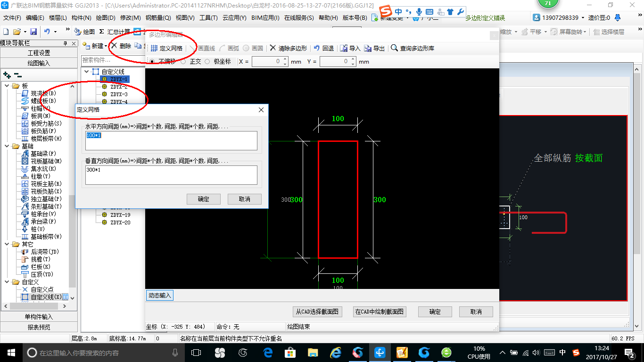Image resolution: width=644 pixels, height=362 pixels.
Task: Click Sogou wrench settings icon
Action: [x=461, y=11]
